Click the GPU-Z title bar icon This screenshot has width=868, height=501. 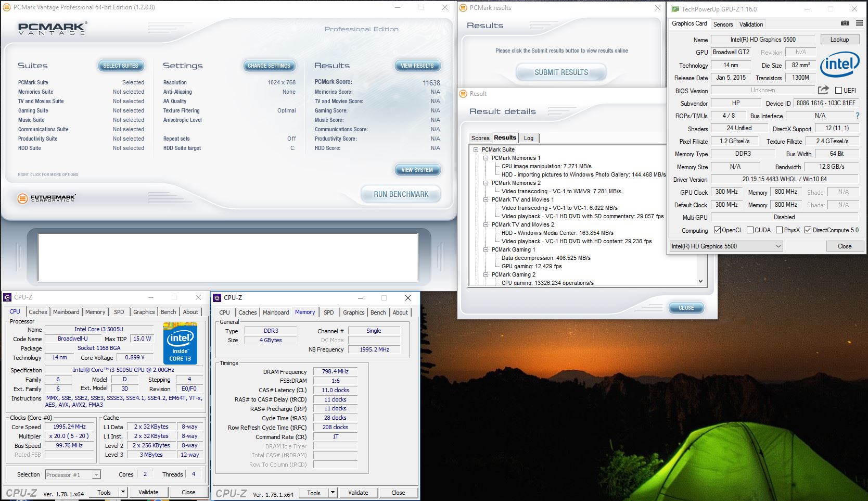675,9
